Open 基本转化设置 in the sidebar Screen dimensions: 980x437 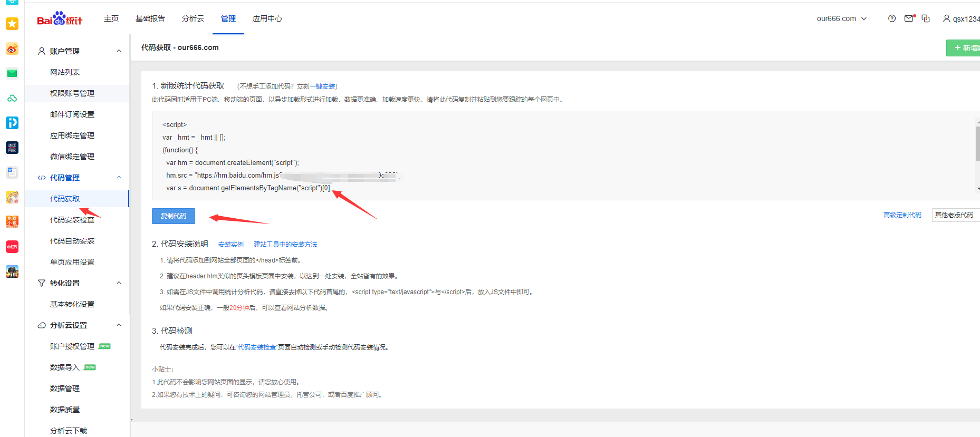[x=72, y=304]
